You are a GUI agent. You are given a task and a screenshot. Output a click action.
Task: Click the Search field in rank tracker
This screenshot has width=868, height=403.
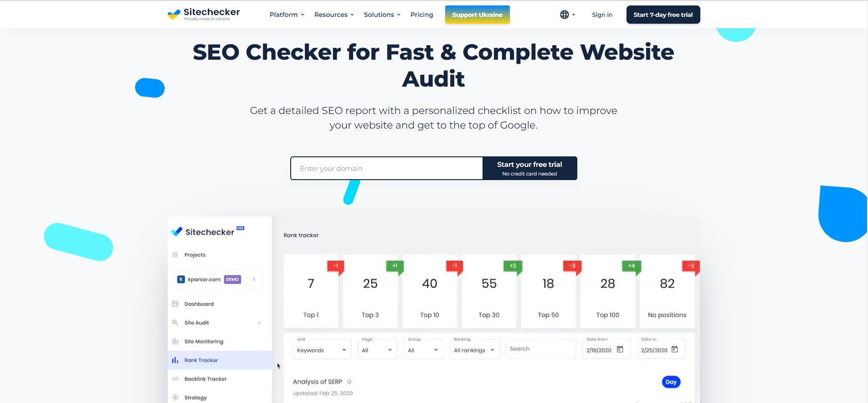coord(540,349)
